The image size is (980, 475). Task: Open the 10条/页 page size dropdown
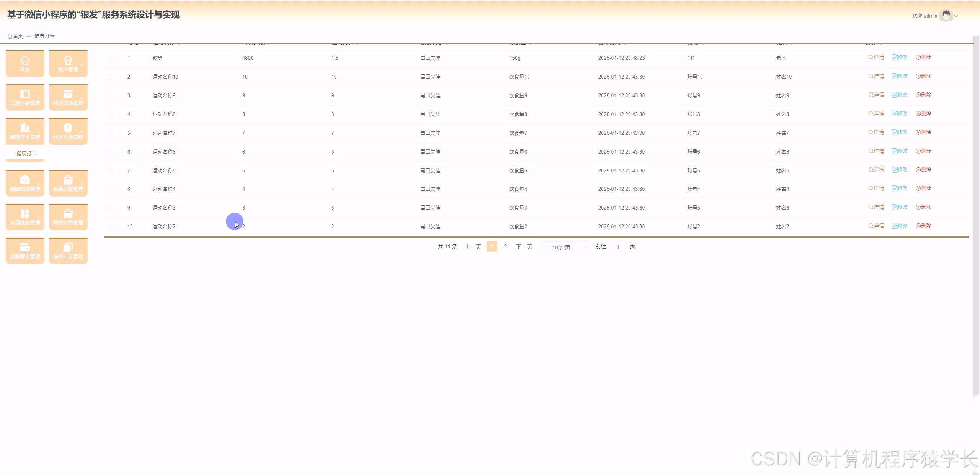(x=565, y=247)
